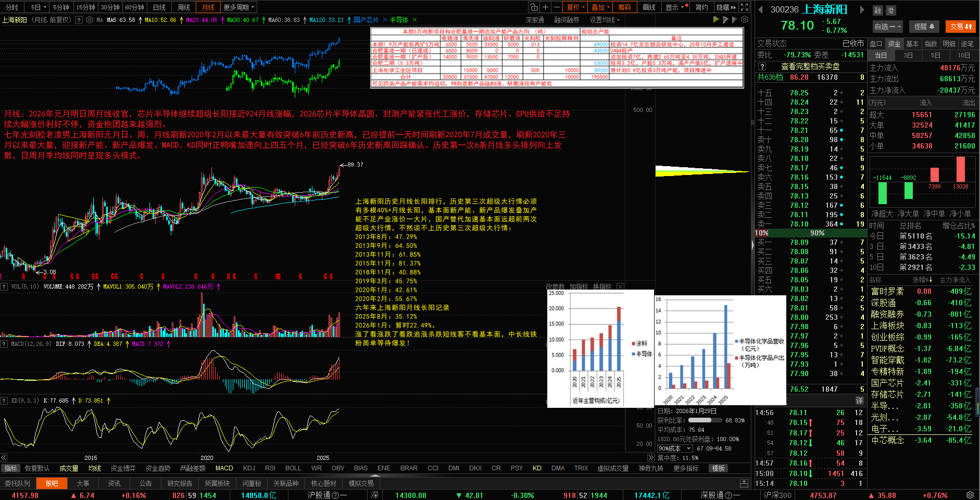
Task: Open MA settings gear beside 上海新阳 title
Action: [90, 20]
